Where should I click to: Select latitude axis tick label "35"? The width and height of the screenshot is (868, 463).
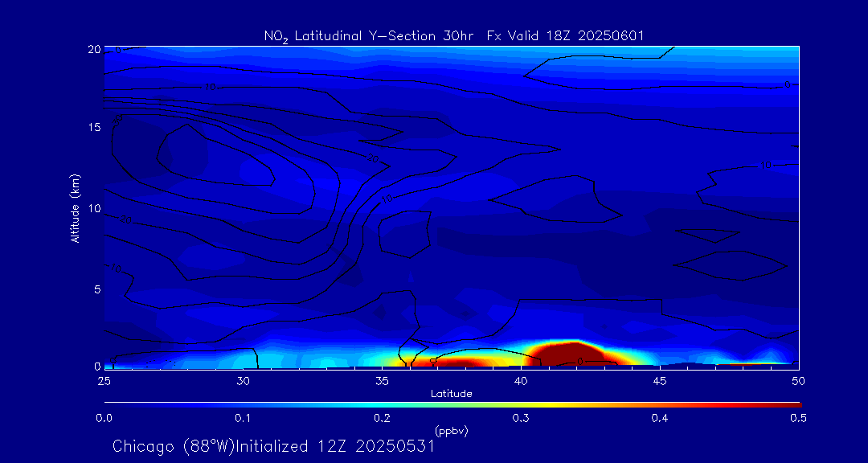pos(382,381)
